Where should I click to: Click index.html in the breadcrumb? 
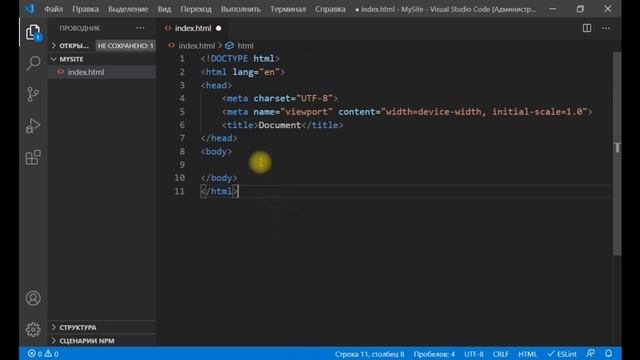[196, 46]
